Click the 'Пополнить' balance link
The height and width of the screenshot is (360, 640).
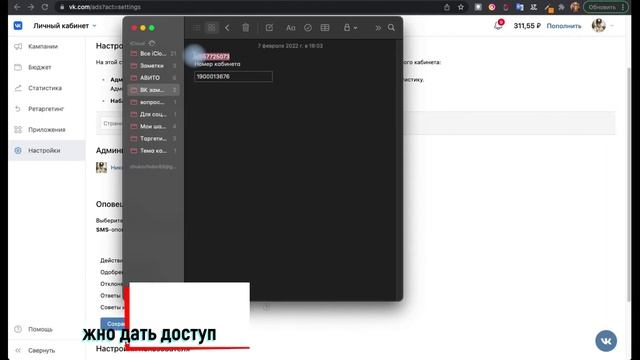564,26
